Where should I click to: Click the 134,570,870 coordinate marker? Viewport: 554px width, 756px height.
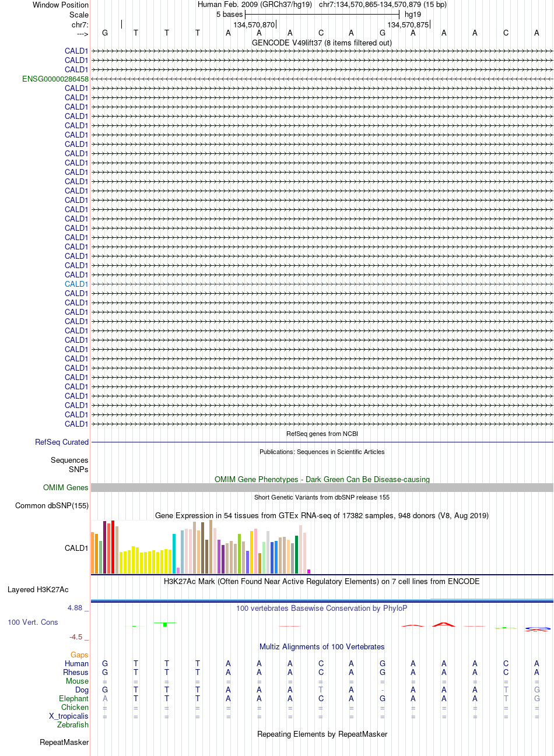click(254, 25)
